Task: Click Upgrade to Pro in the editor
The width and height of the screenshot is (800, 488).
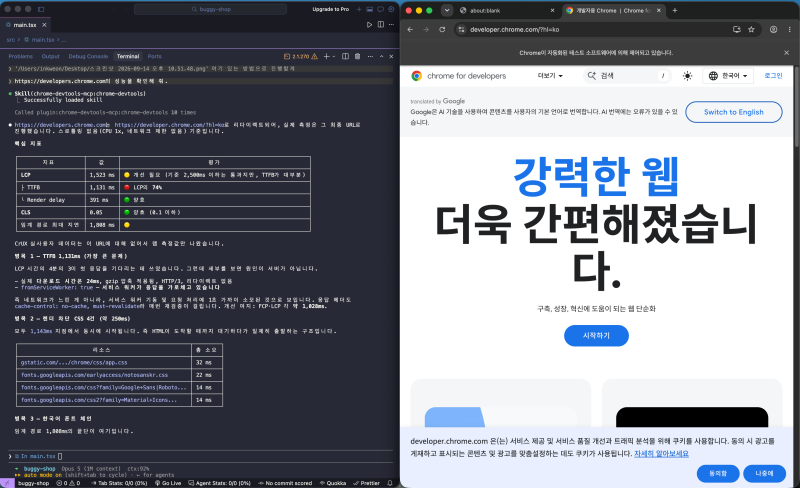Action: [x=331, y=9]
